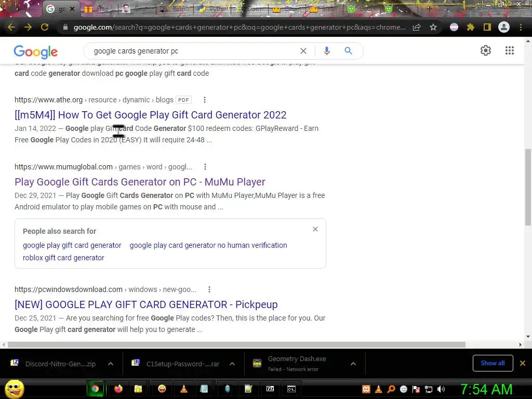
Task: Open the Chrome profile avatar menu
Action: pyautogui.click(x=504, y=27)
